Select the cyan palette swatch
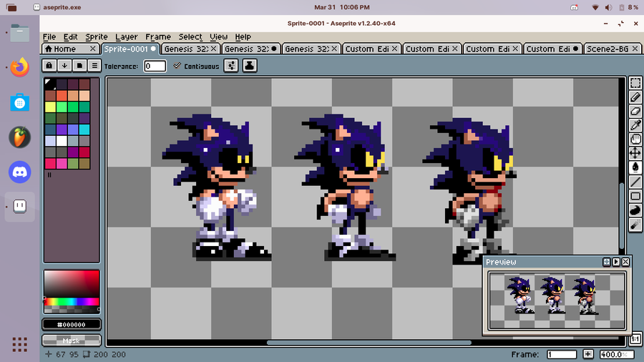This screenshot has width=644, height=362. click(x=84, y=129)
